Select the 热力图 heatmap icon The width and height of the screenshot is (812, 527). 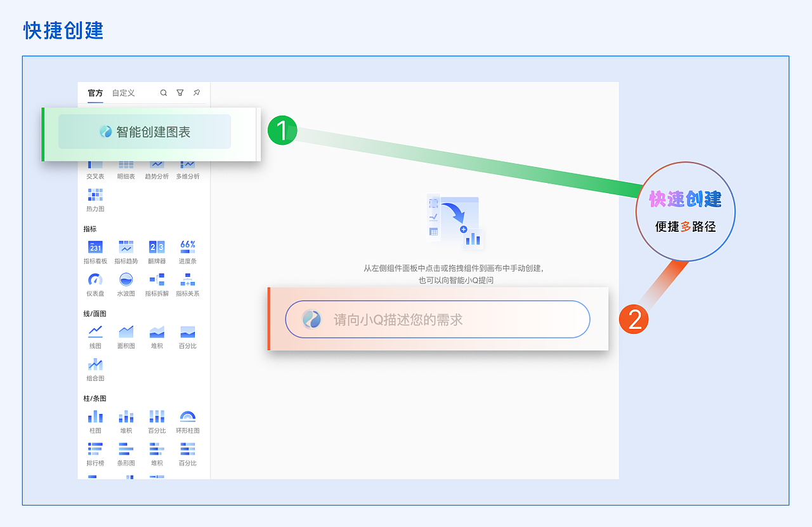point(95,197)
